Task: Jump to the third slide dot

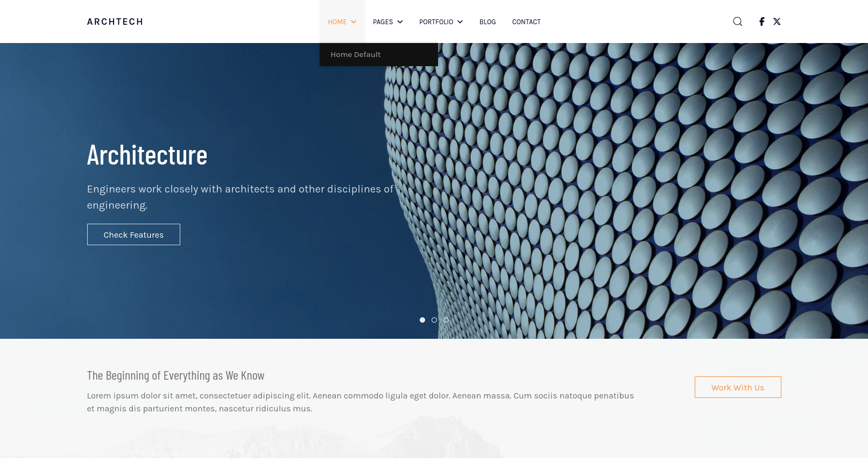Action: (446, 320)
